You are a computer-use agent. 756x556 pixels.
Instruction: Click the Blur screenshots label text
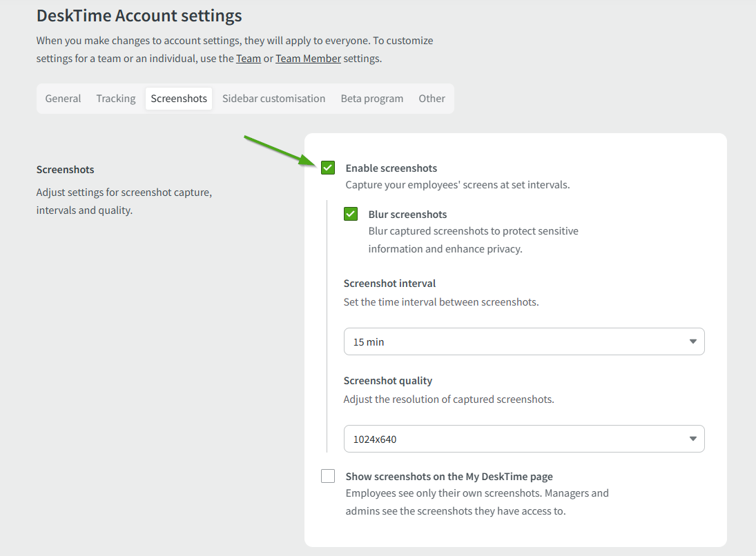[407, 215]
